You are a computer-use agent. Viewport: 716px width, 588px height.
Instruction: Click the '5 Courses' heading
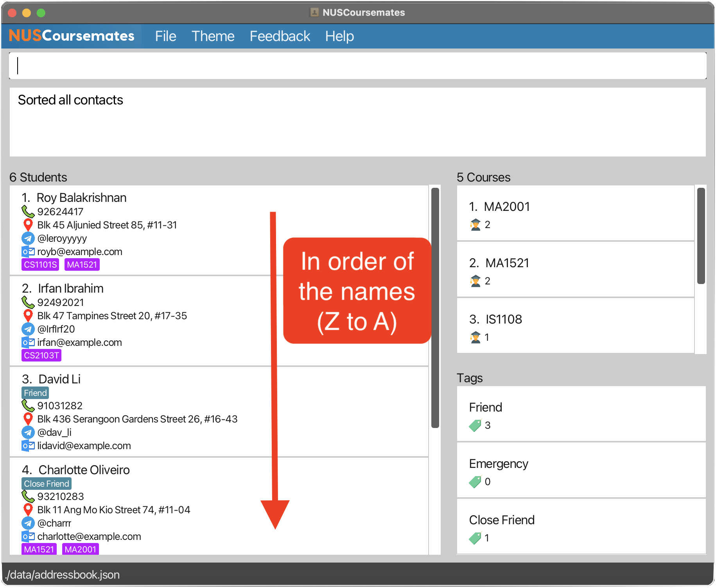(x=484, y=177)
